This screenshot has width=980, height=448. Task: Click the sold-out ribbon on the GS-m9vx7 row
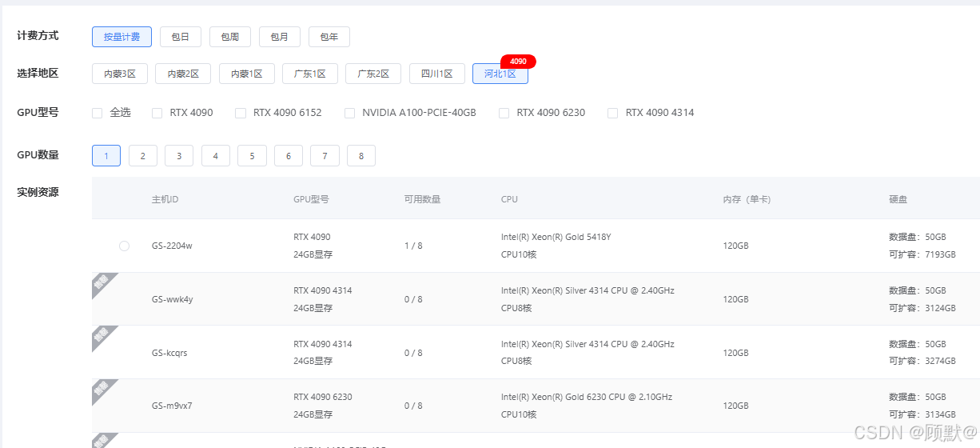coord(102,390)
